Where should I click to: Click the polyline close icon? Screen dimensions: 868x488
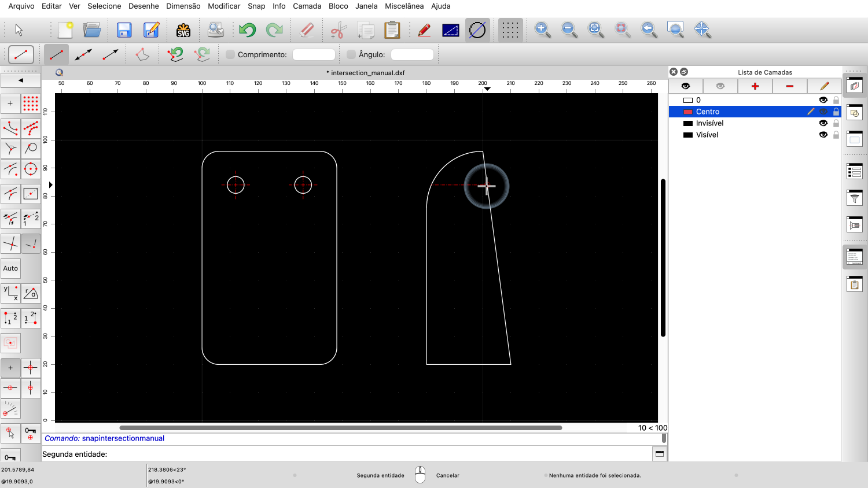(142, 54)
